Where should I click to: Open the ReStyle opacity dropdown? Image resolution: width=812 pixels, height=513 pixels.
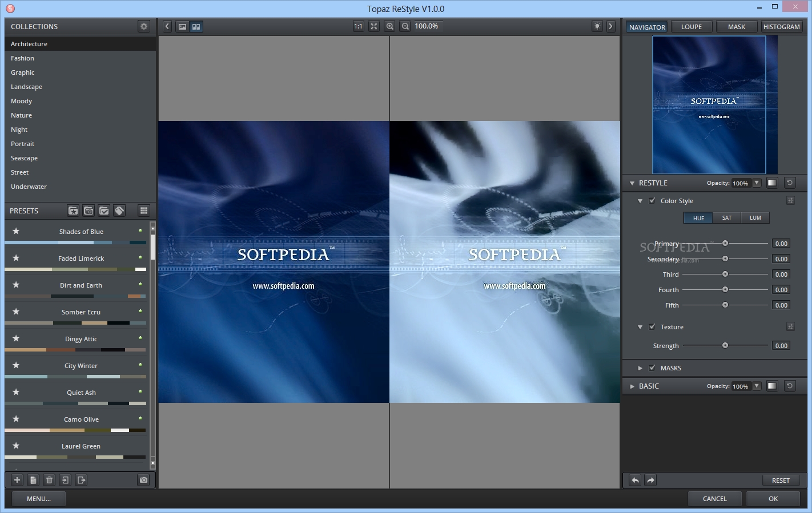(x=757, y=183)
